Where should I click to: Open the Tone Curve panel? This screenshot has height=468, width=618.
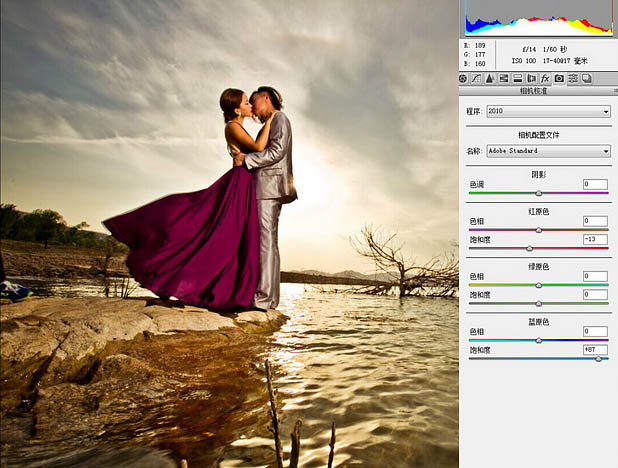coord(476,78)
